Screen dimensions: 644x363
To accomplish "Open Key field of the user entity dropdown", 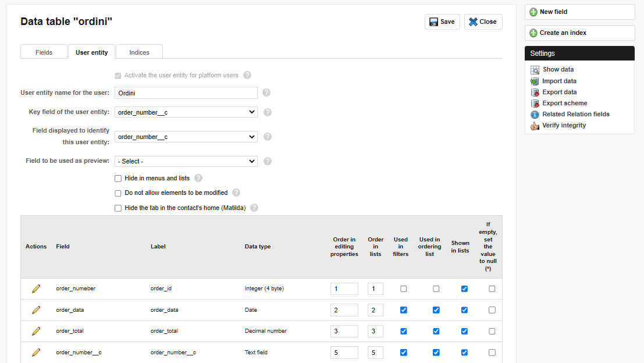I will coord(186,112).
